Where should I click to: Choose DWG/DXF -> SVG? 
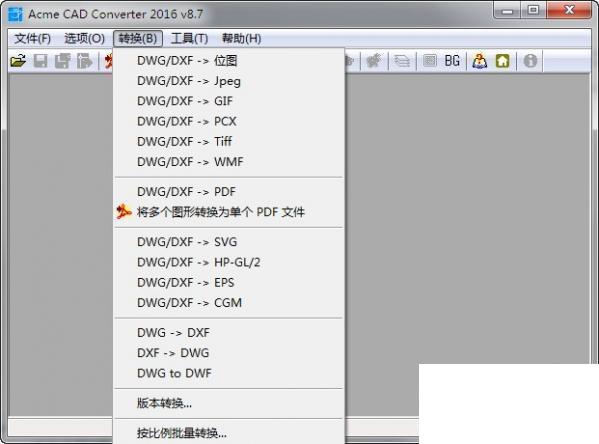pyautogui.click(x=229, y=242)
